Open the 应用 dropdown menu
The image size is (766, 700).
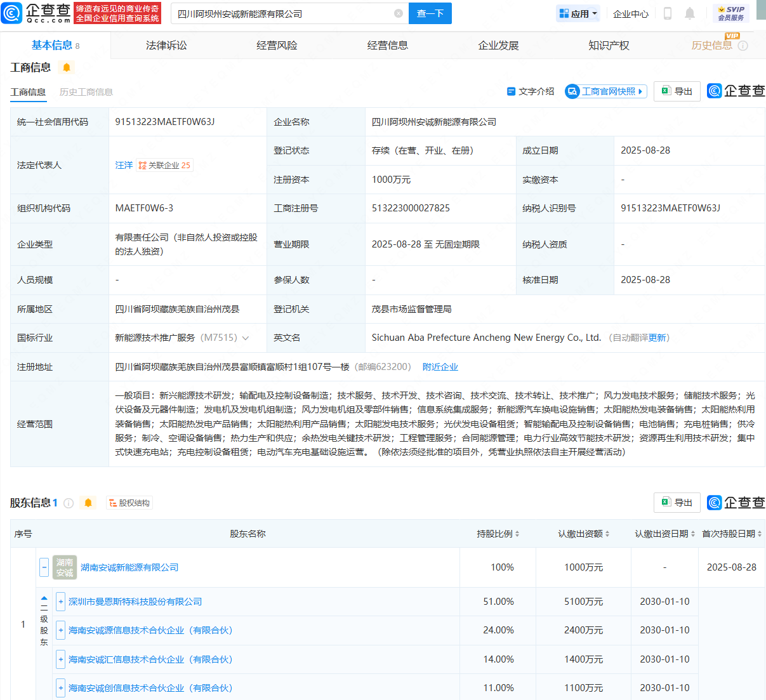point(578,13)
